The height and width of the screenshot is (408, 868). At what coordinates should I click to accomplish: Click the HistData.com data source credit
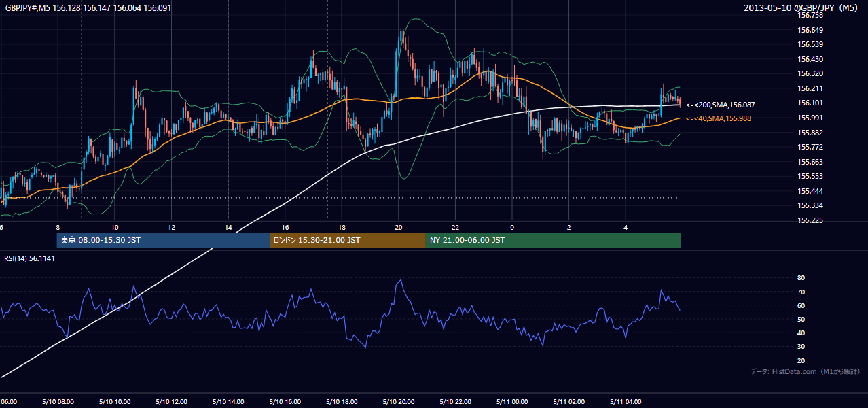pos(806,371)
